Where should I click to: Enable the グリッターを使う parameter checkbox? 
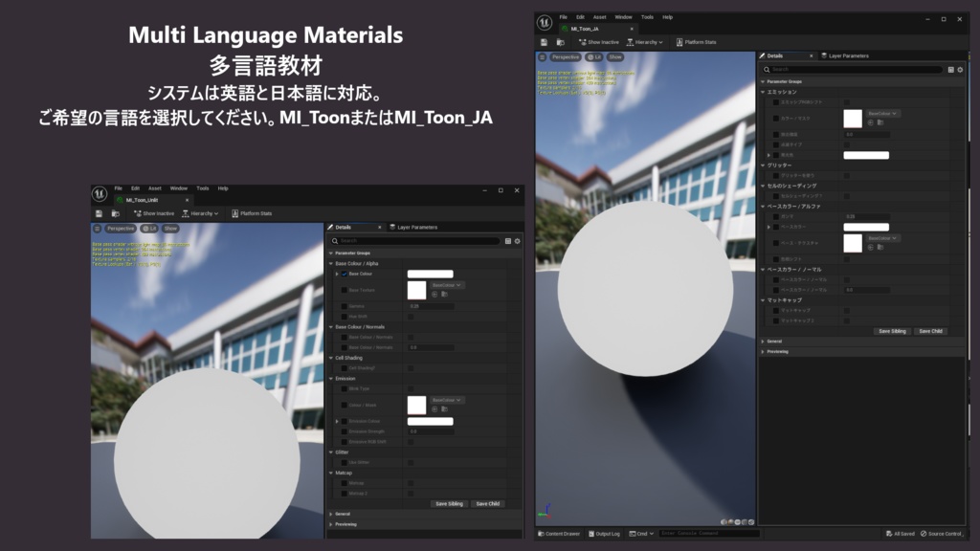coord(776,176)
